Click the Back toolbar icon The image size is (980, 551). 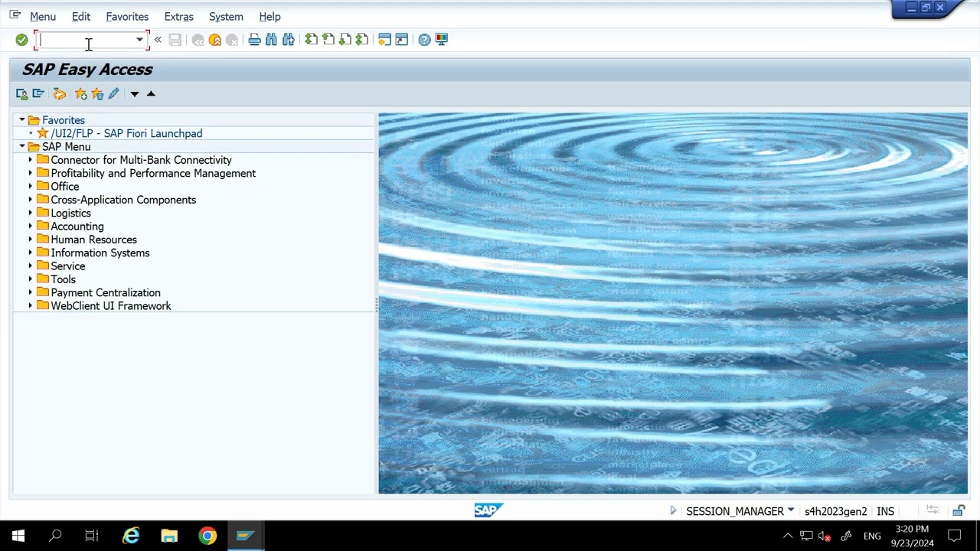198,40
